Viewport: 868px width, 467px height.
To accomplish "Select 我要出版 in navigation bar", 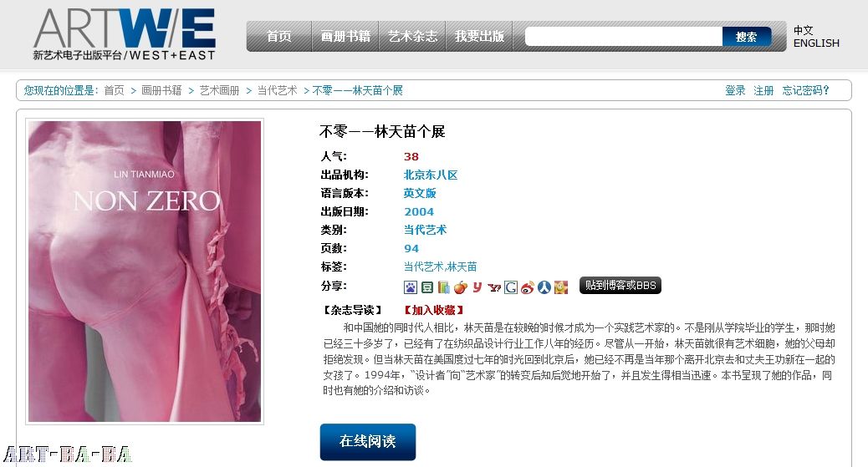I will (x=479, y=37).
